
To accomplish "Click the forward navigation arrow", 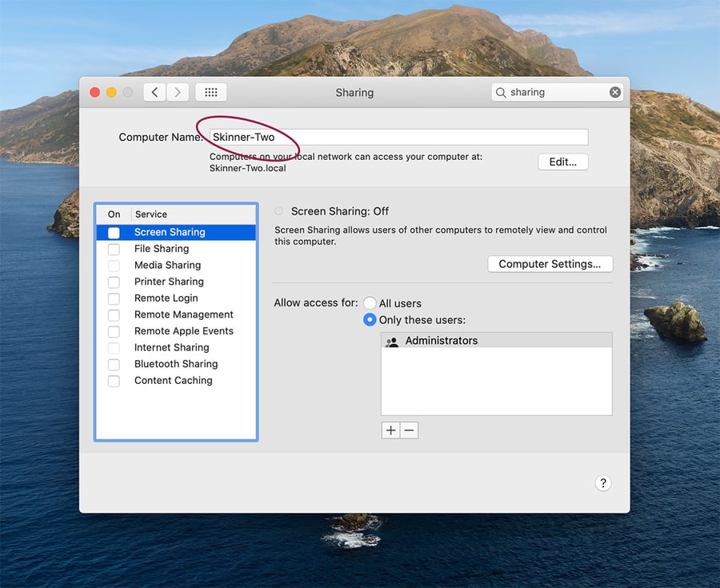I will (177, 92).
